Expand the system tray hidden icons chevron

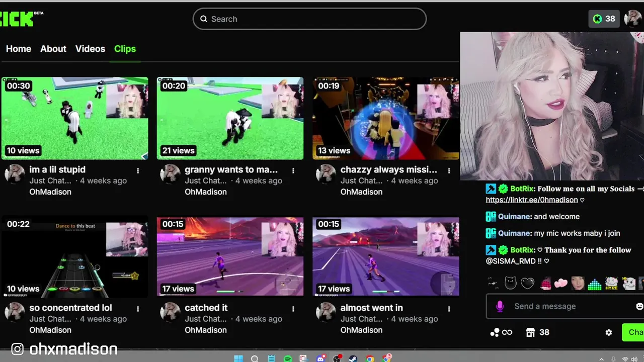(x=601, y=359)
